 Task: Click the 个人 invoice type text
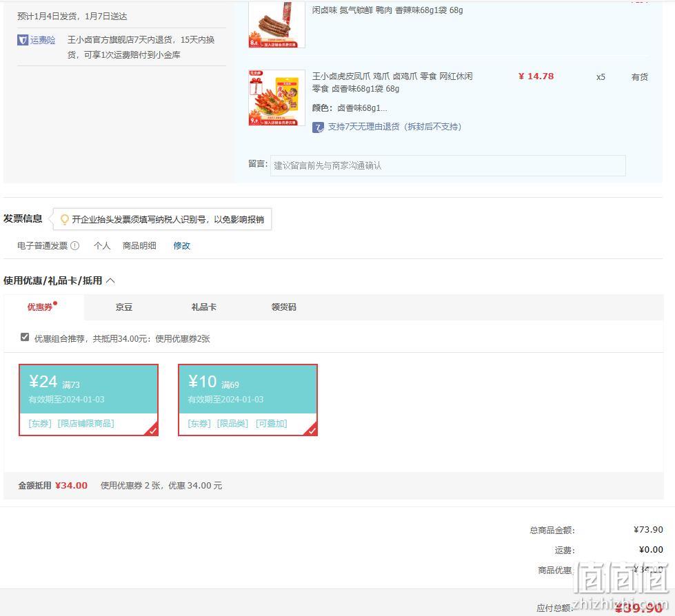coord(102,245)
